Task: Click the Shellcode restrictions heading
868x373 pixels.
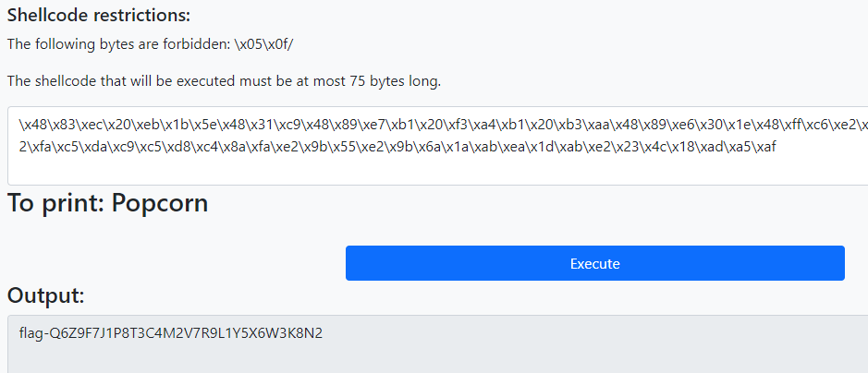Action: coord(99,16)
